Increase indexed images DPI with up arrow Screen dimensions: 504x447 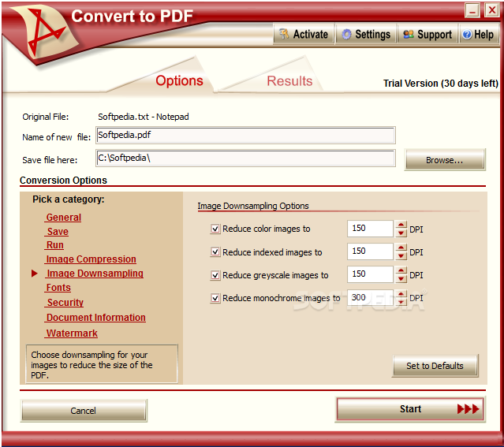(401, 248)
